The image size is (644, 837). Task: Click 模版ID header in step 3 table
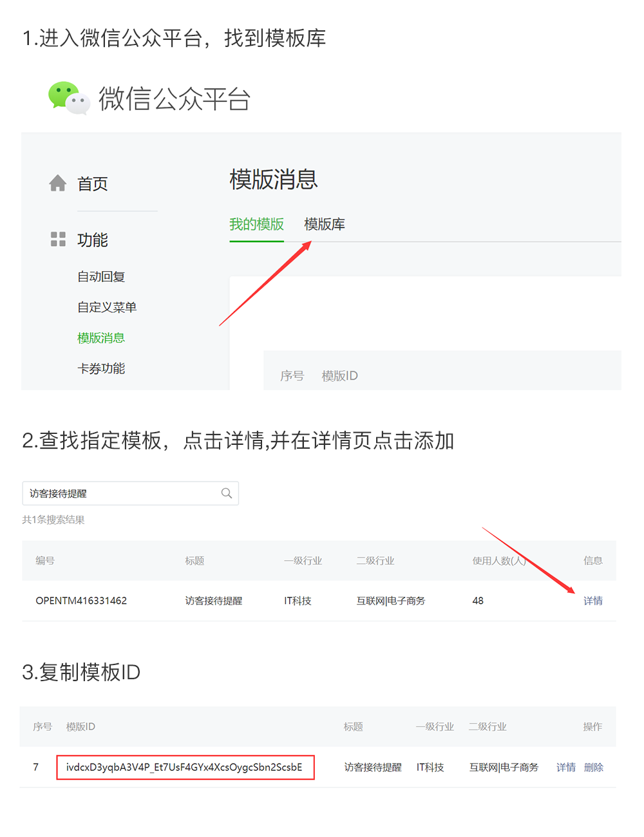click(80, 727)
